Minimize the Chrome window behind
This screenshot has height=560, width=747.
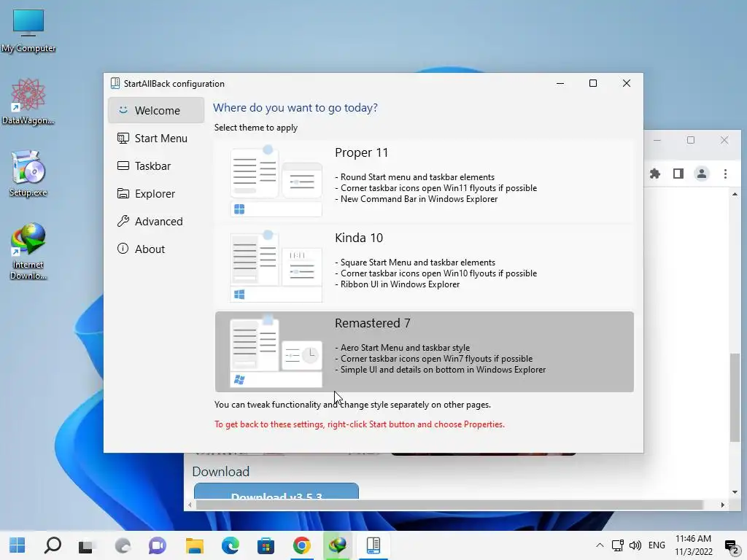pos(657,140)
